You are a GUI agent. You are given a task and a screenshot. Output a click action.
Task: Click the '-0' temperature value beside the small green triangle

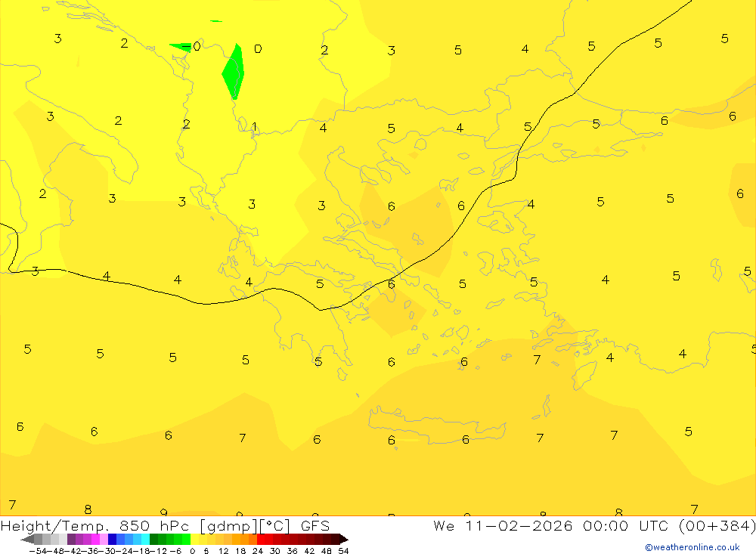click(192, 46)
